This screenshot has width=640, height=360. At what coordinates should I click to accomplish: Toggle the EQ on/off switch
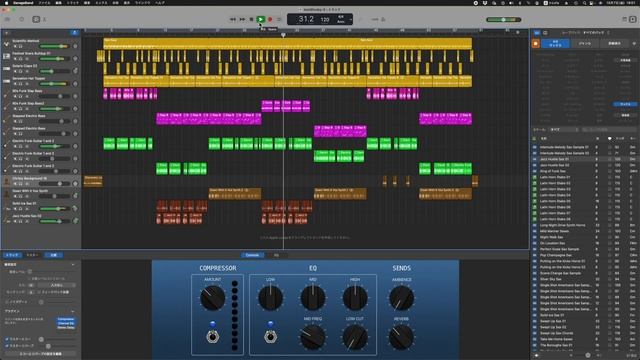270,336
